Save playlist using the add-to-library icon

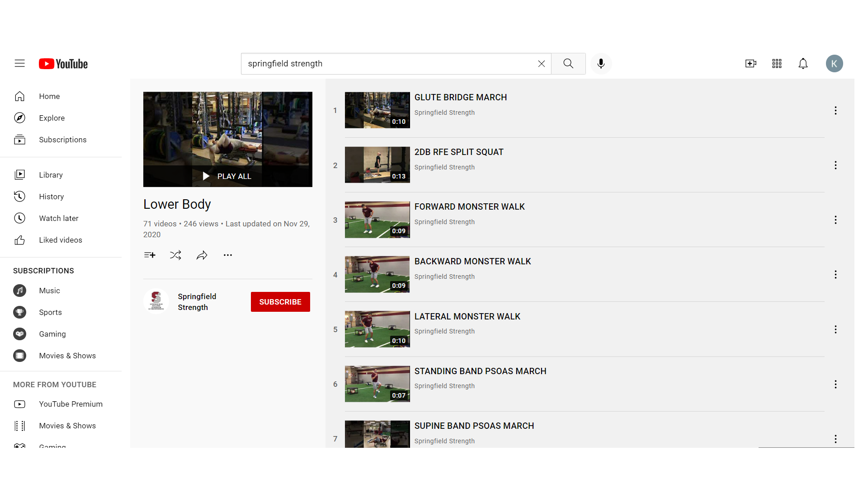[x=150, y=255]
